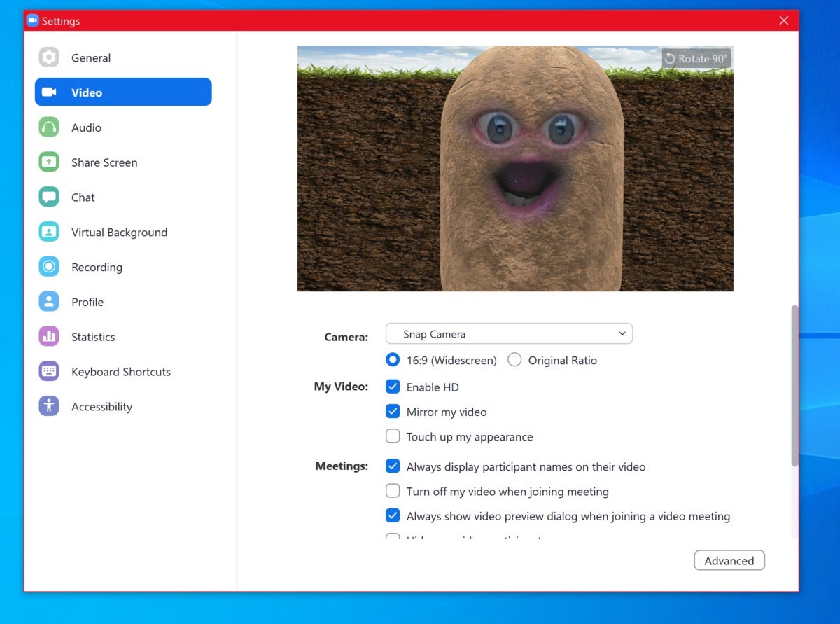
Task: Open Virtual Background icon
Action: point(49,233)
